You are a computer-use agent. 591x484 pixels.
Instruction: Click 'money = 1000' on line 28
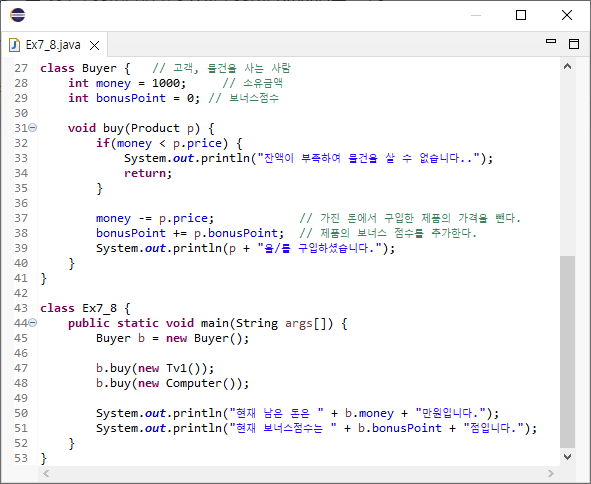click(x=137, y=83)
